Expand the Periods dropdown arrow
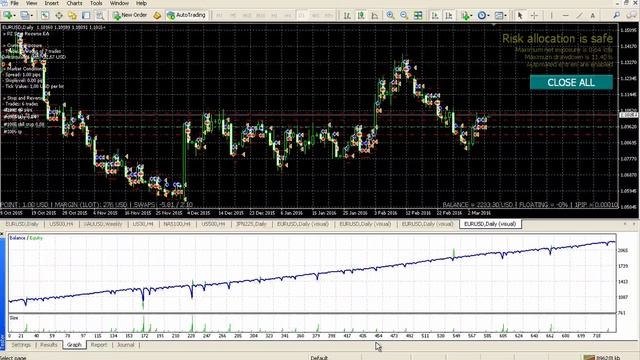 point(488,16)
